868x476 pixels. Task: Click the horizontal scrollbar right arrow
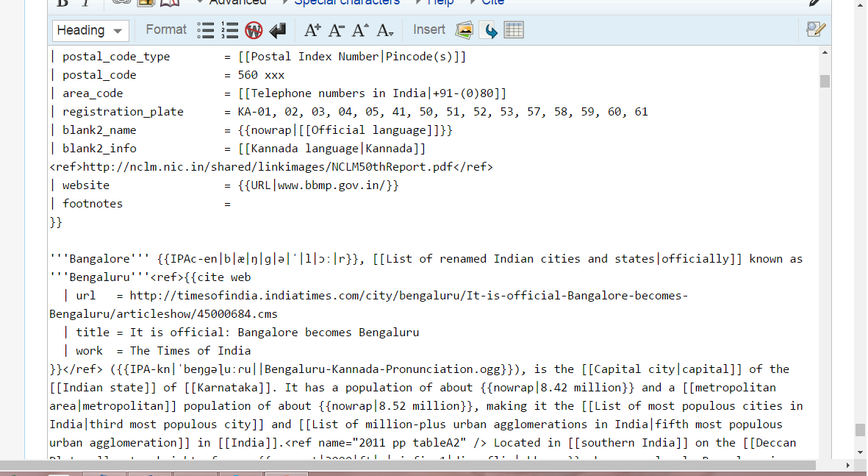pyautogui.click(x=849, y=466)
